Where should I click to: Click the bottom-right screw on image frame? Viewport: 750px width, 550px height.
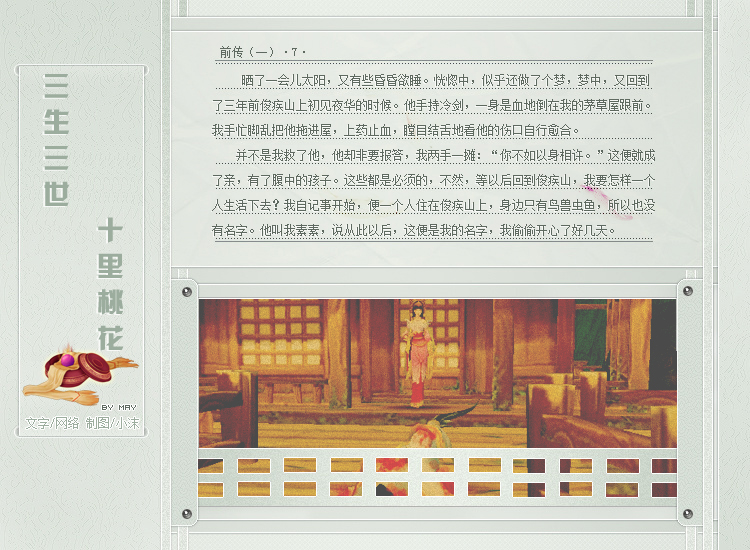coord(688,513)
